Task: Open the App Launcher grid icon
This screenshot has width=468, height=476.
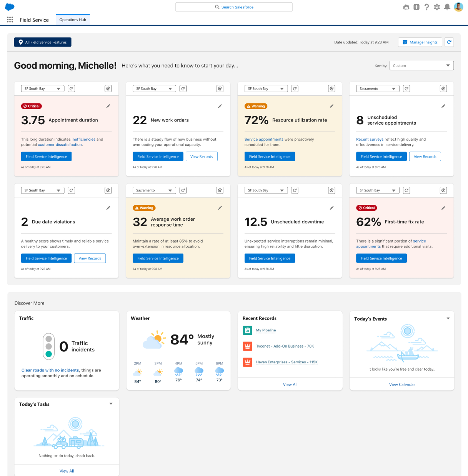Action: tap(10, 20)
